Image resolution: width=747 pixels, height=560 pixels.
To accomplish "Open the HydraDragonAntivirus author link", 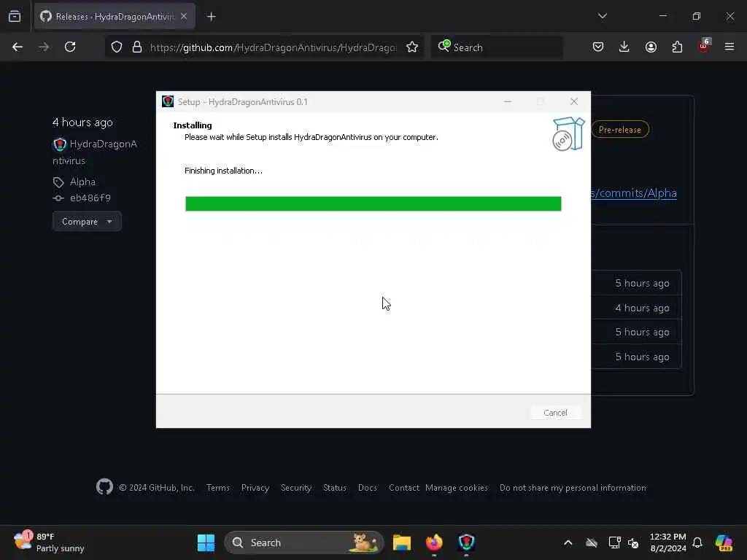I will click(x=95, y=152).
